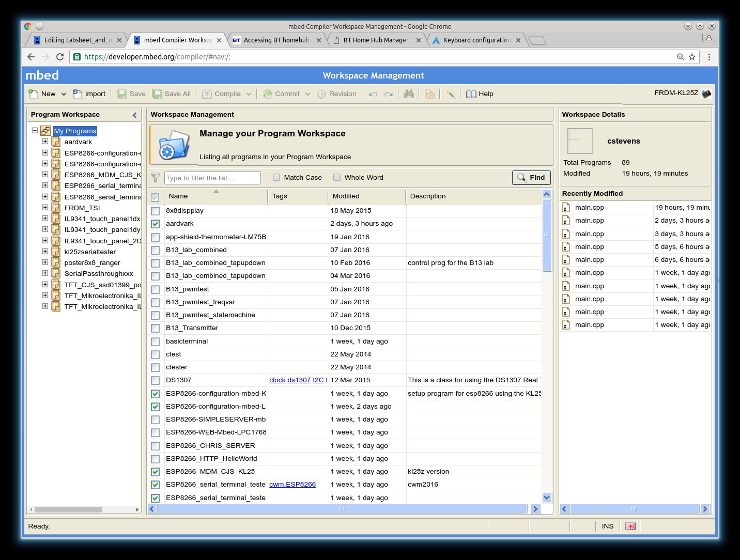Go back in Chrome
Screen dimensions: 740x560
tap(31, 57)
